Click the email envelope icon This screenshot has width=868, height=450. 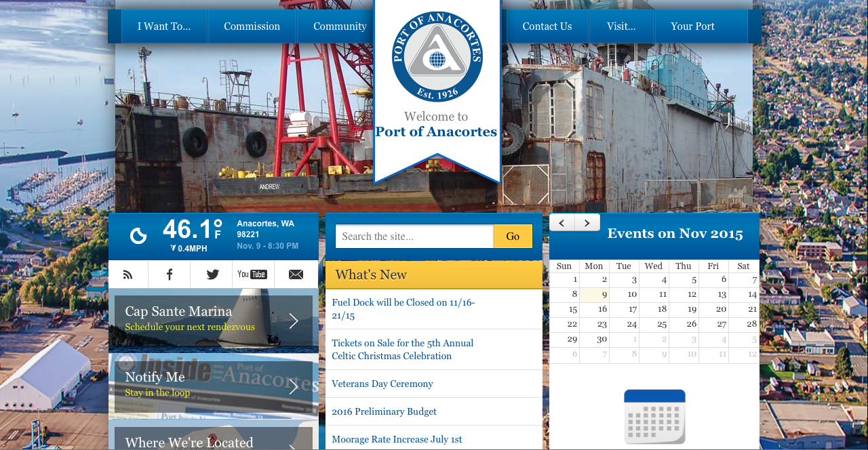click(x=296, y=274)
